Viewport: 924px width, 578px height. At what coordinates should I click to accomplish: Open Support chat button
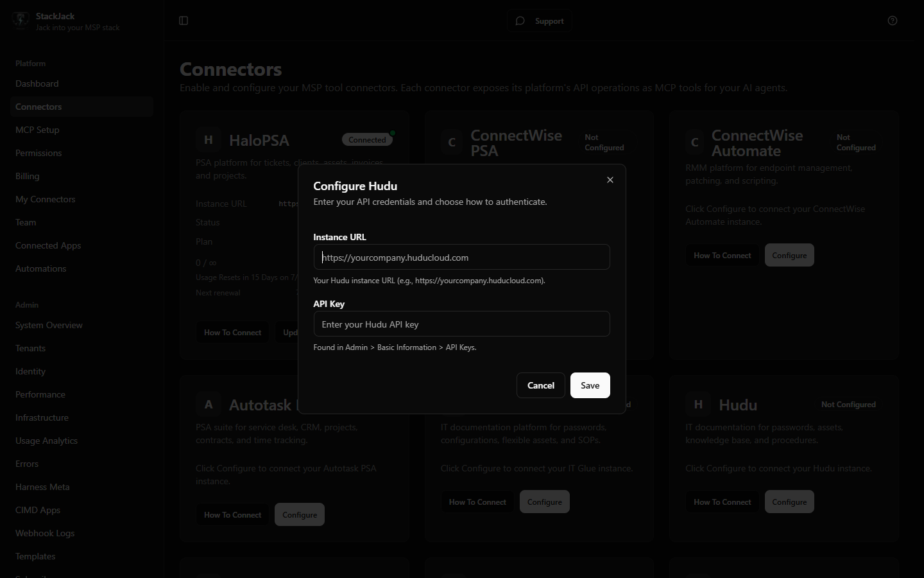pyautogui.click(x=540, y=21)
